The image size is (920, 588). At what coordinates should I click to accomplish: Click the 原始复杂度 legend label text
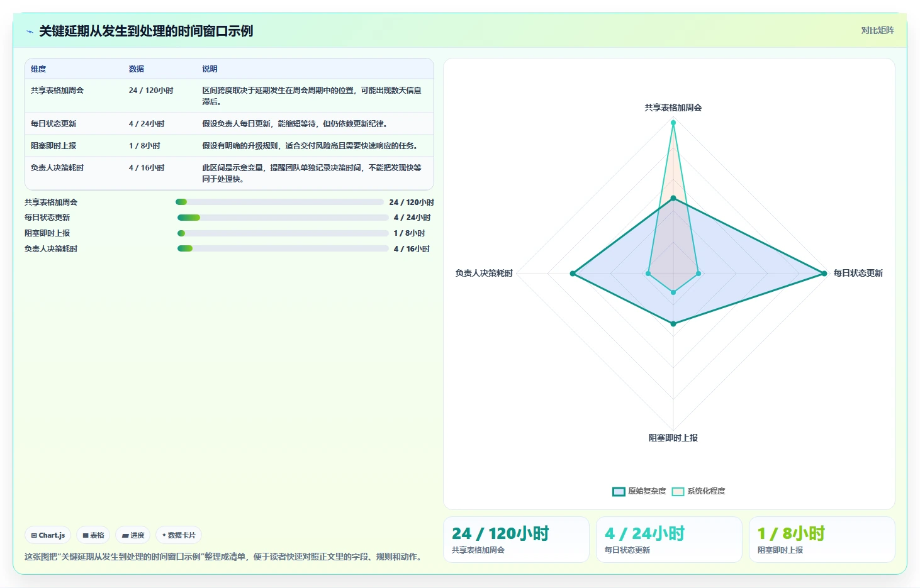point(647,491)
